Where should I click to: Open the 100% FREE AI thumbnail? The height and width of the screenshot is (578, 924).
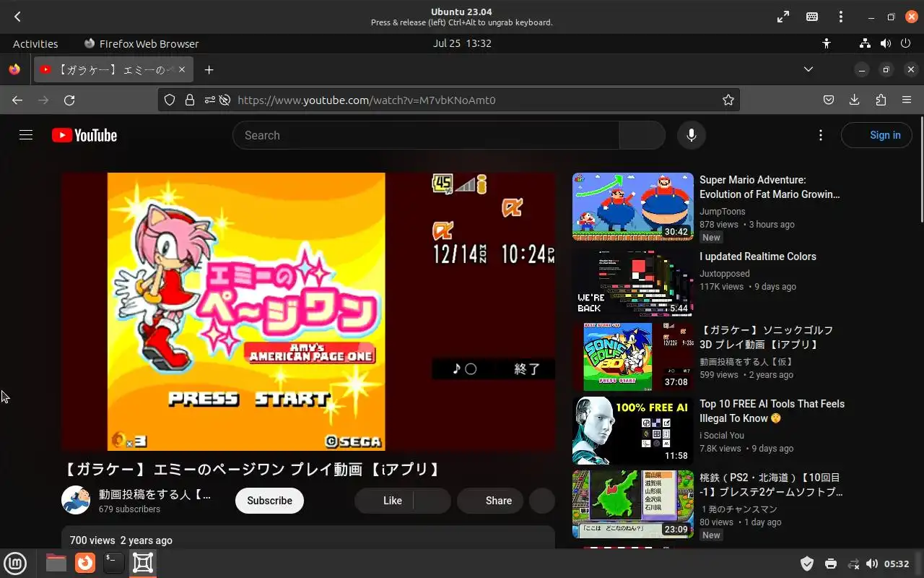tap(633, 431)
